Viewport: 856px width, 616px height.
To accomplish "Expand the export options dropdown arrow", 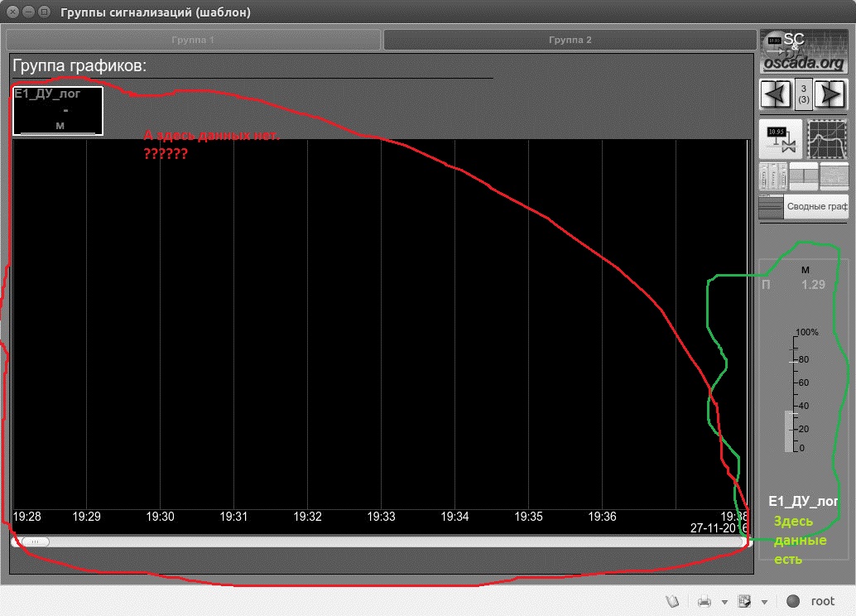I will (764, 602).
